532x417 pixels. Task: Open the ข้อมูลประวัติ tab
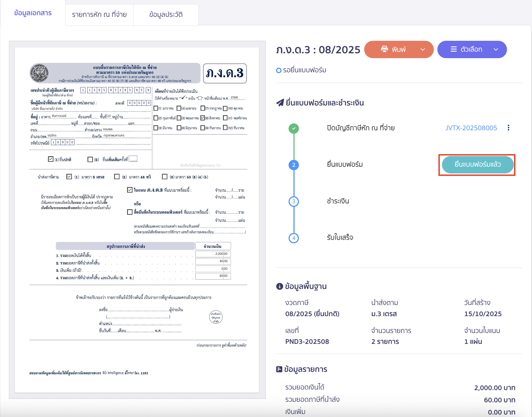[166, 14]
